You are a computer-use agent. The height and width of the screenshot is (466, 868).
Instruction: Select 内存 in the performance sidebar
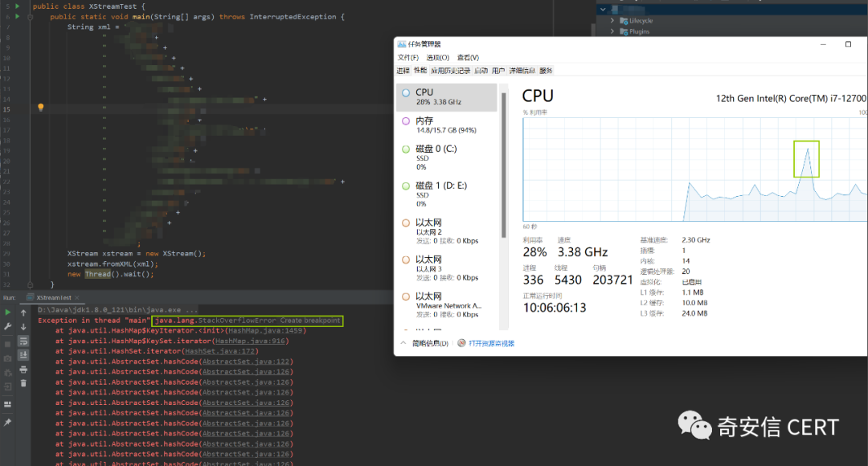(x=447, y=125)
